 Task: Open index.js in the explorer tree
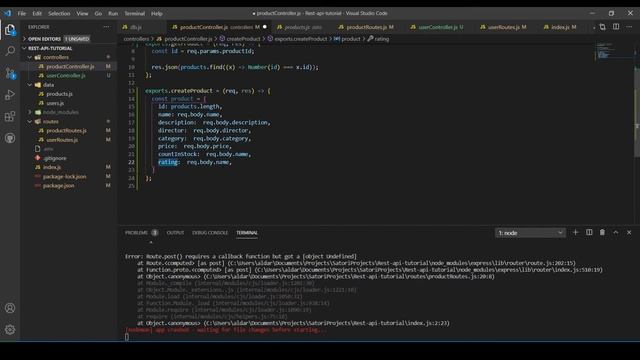click(52, 167)
